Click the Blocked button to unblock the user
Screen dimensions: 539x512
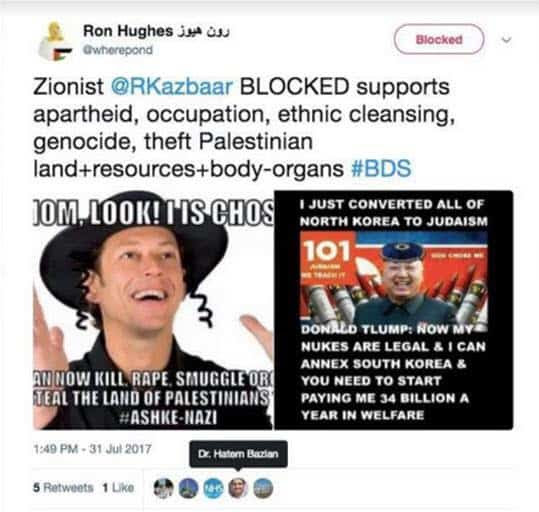[439, 39]
